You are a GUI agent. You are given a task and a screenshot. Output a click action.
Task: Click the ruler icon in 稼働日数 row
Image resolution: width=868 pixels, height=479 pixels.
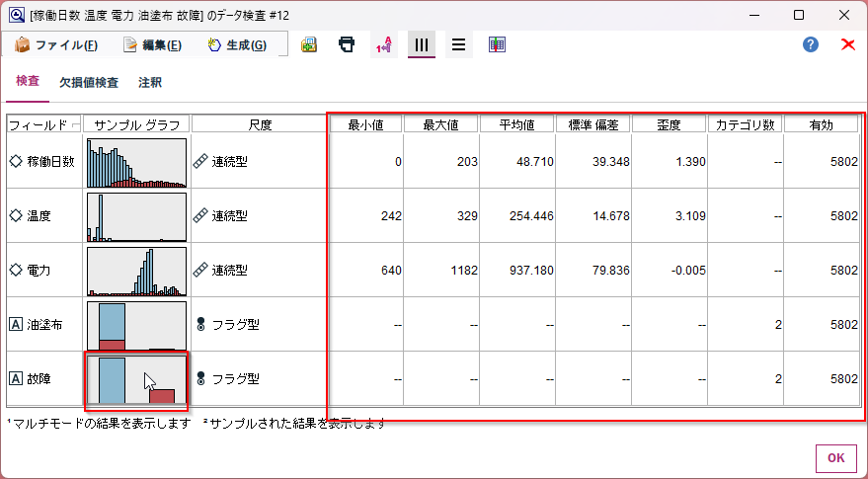[200, 162]
